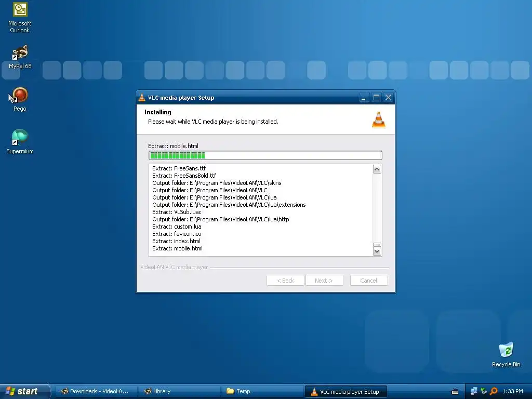Click the Cancel button in VLC setup
The height and width of the screenshot is (399, 532).
click(369, 280)
